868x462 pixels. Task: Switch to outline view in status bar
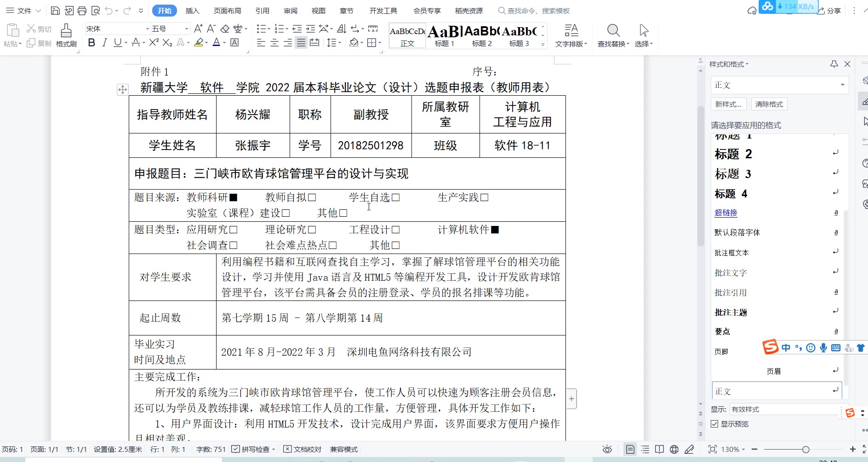pos(645,449)
